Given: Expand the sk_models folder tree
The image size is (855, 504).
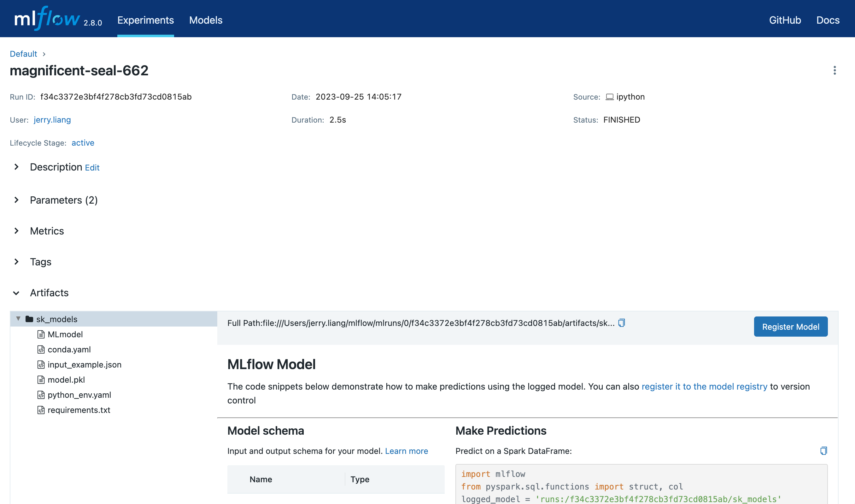Looking at the screenshot, I should (18, 319).
